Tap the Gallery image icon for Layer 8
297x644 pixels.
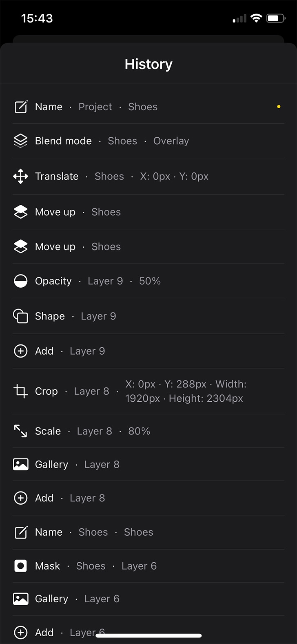coord(20,465)
